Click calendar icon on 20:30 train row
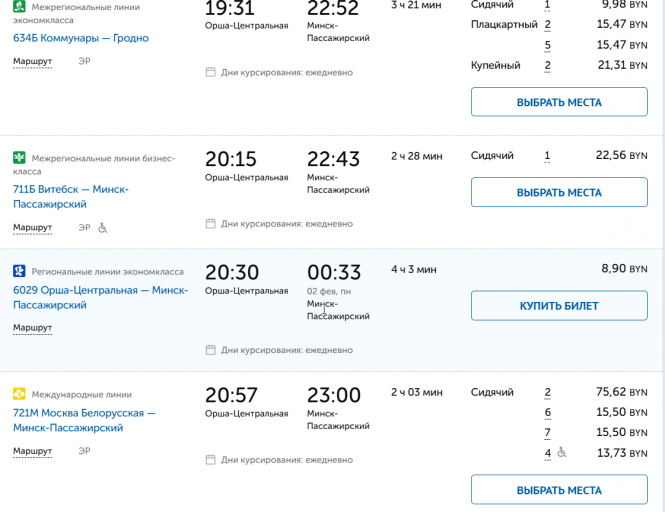Screen dimensions: 665x512 pos(210,350)
